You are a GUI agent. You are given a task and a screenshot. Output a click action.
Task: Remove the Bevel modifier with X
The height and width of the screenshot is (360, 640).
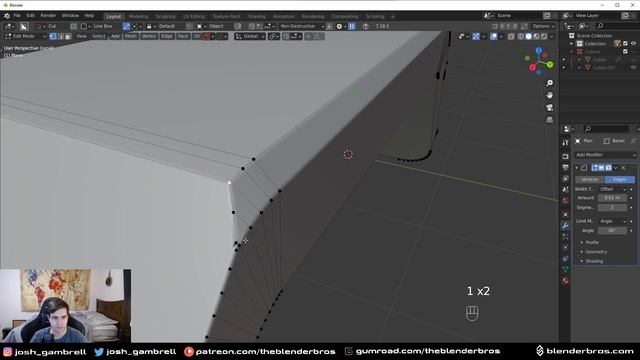tap(623, 168)
